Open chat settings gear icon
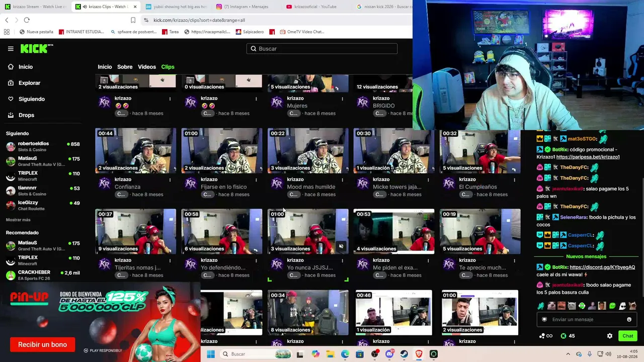644x362 pixels. point(610,336)
